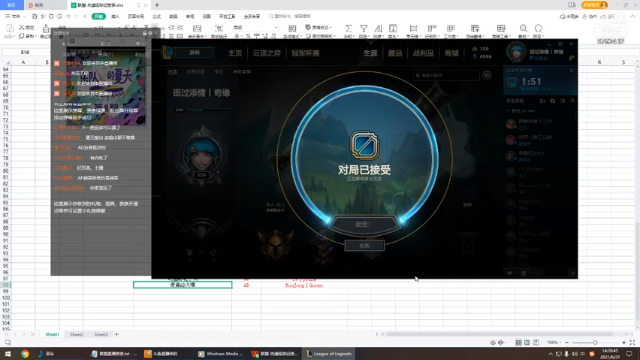640x360 pixels.
Task: Click the Merge cells icon in WPS ribbon
Action: [x=197, y=28]
